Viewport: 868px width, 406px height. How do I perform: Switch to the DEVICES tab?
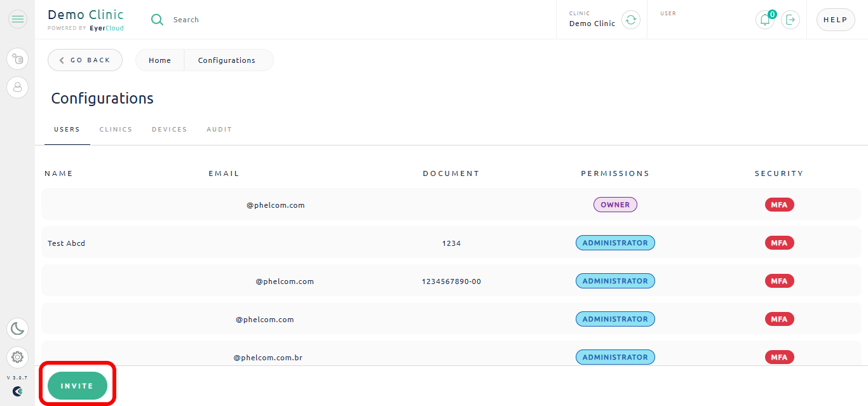click(x=169, y=130)
